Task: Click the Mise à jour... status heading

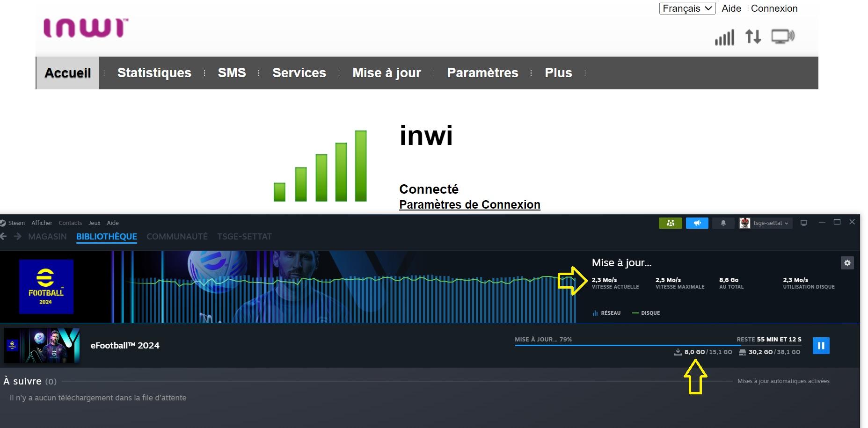Action: click(621, 263)
